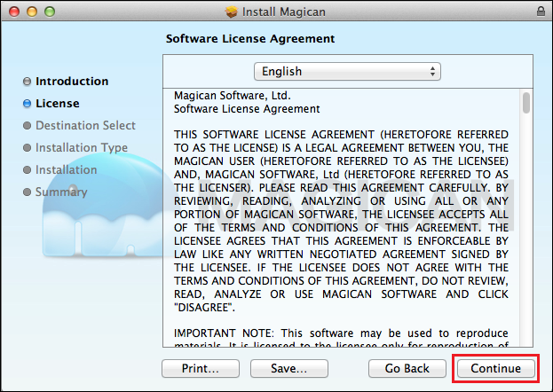Click the 'IMPORTANT NOTE' paragraph start
The height and width of the screenshot is (392, 553).
pos(224,333)
